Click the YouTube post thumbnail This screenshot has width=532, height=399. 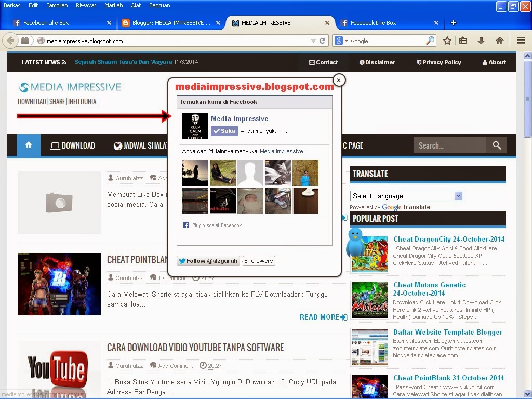pyautogui.click(x=59, y=369)
